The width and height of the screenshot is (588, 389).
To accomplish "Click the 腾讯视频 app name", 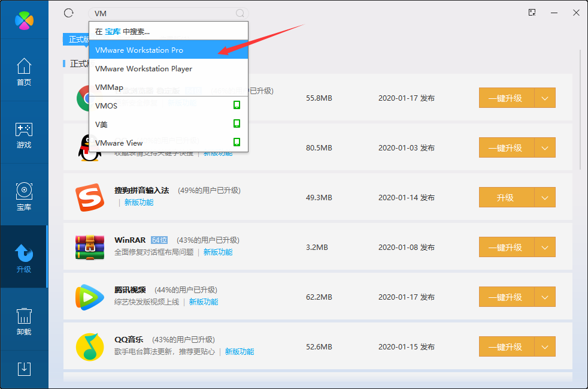I will (130, 290).
